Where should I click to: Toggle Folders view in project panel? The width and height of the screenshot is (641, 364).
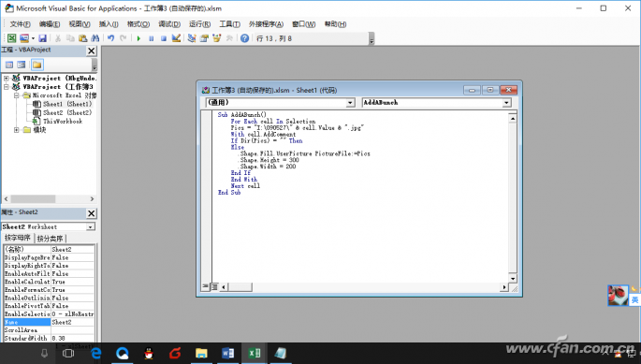coord(36,65)
